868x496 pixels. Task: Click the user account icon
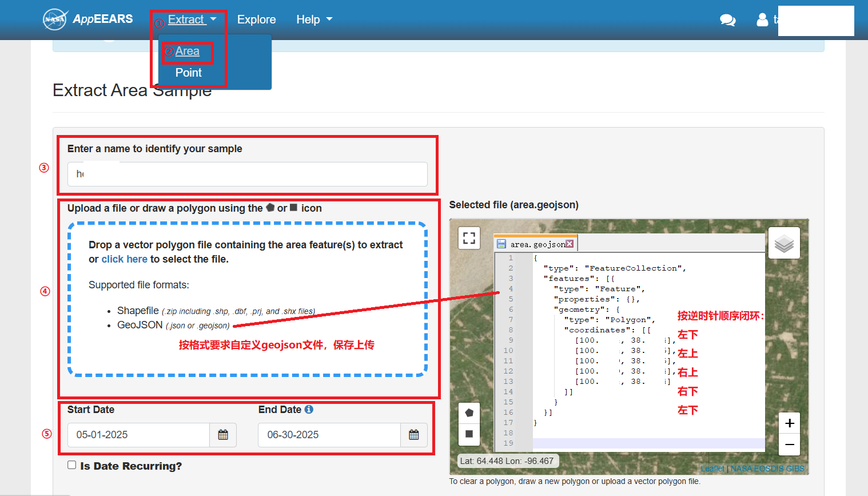[x=762, y=19]
